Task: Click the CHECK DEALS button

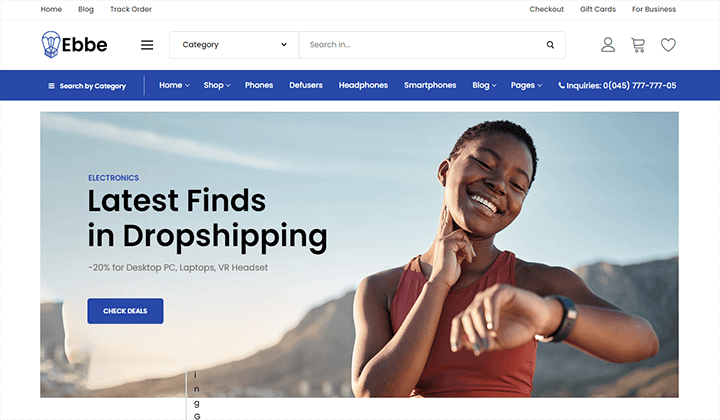Action: [x=125, y=311]
